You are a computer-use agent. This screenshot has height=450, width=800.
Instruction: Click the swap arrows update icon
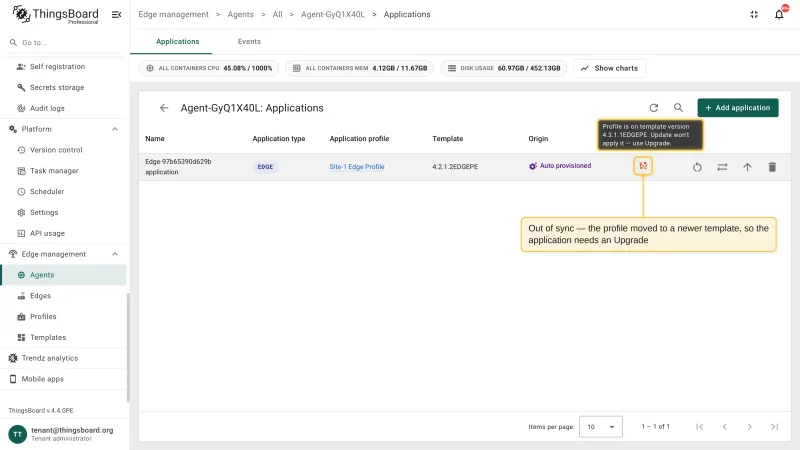click(x=722, y=167)
